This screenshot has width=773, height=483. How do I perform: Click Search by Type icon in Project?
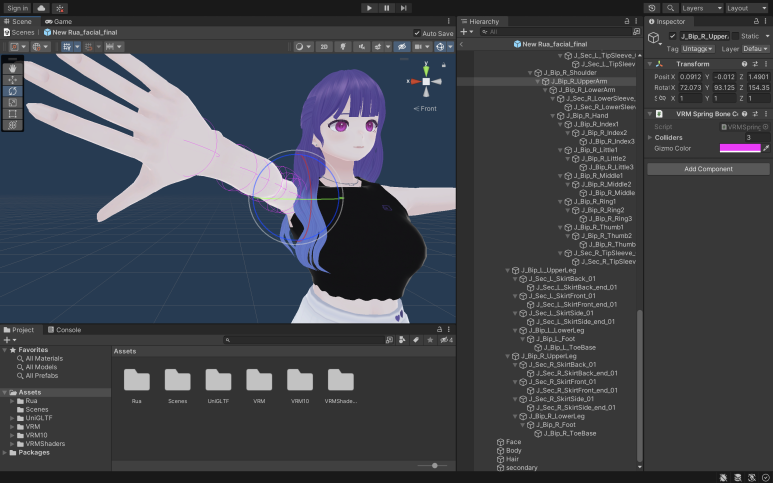coord(402,340)
